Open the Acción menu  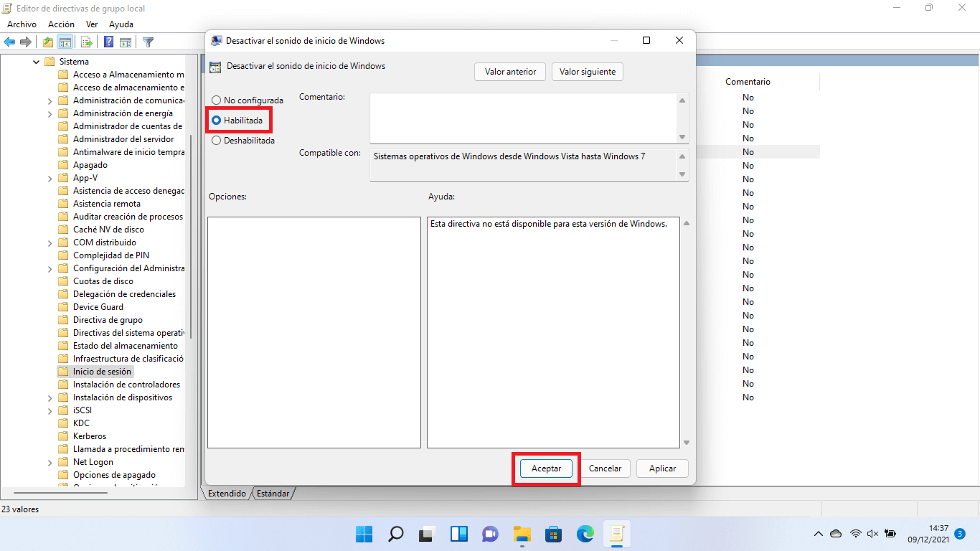tap(61, 24)
